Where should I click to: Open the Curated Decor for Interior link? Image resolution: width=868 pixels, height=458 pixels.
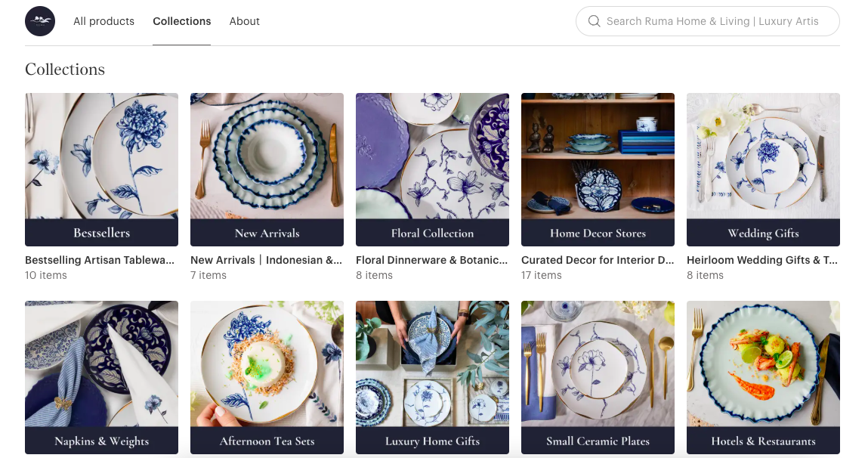point(598,260)
